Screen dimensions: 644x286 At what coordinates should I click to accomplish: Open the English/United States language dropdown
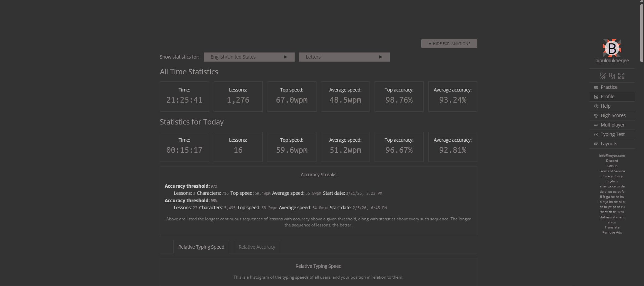coord(249,57)
